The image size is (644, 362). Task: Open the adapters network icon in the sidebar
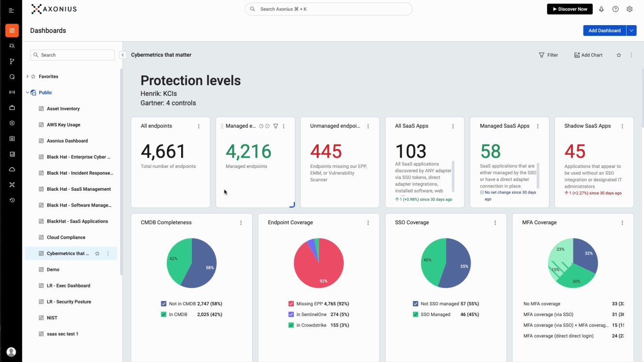tap(12, 184)
